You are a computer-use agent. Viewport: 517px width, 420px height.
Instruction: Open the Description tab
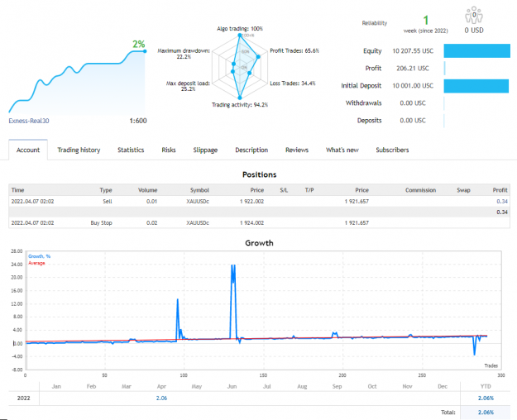click(x=251, y=150)
